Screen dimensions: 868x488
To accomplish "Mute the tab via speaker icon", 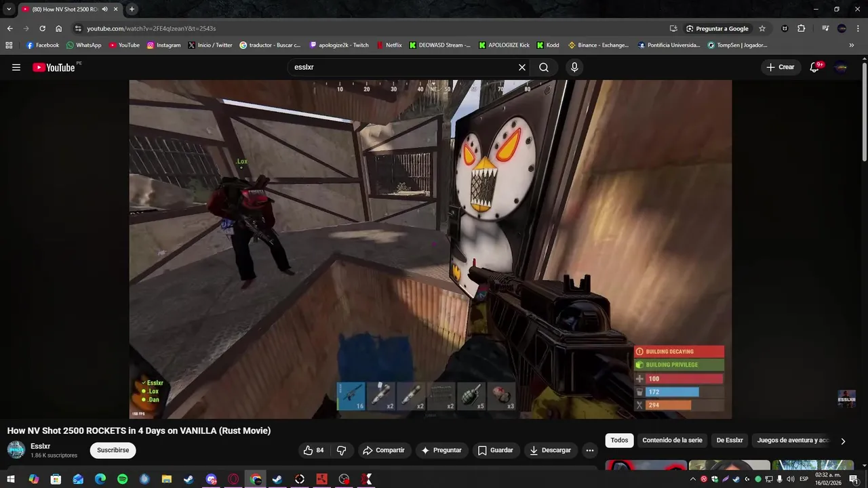I will click(104, 9).
